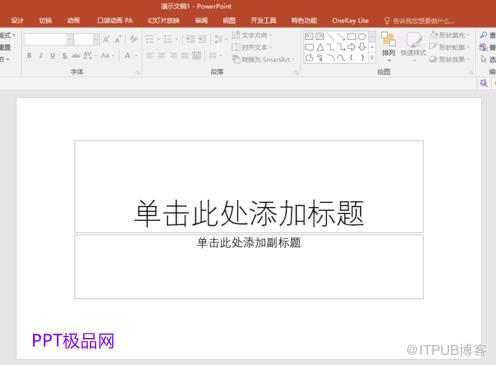496x365 pixels.
Task: Open the Shape Fill (形状填充) dropdown
Action: 450,35
